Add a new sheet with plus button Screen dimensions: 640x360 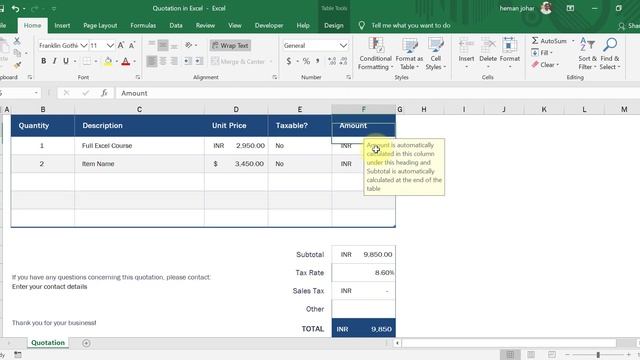click(86, 343)
